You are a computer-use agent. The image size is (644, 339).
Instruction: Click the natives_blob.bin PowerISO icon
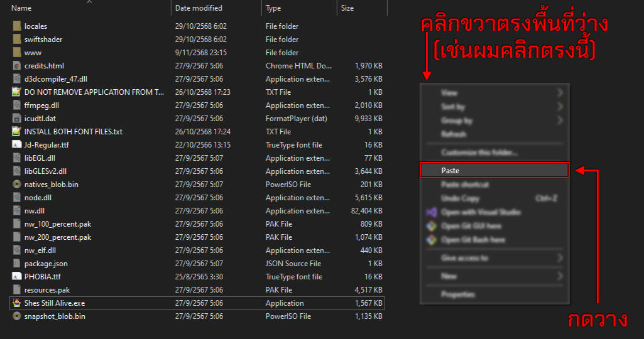click(x=17, y=185)
